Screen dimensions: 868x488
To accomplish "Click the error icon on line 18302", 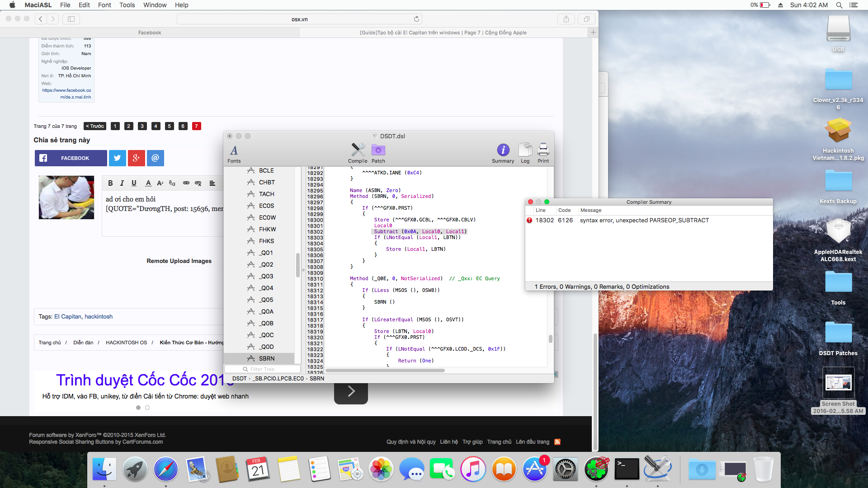I will tap(529, 220).
